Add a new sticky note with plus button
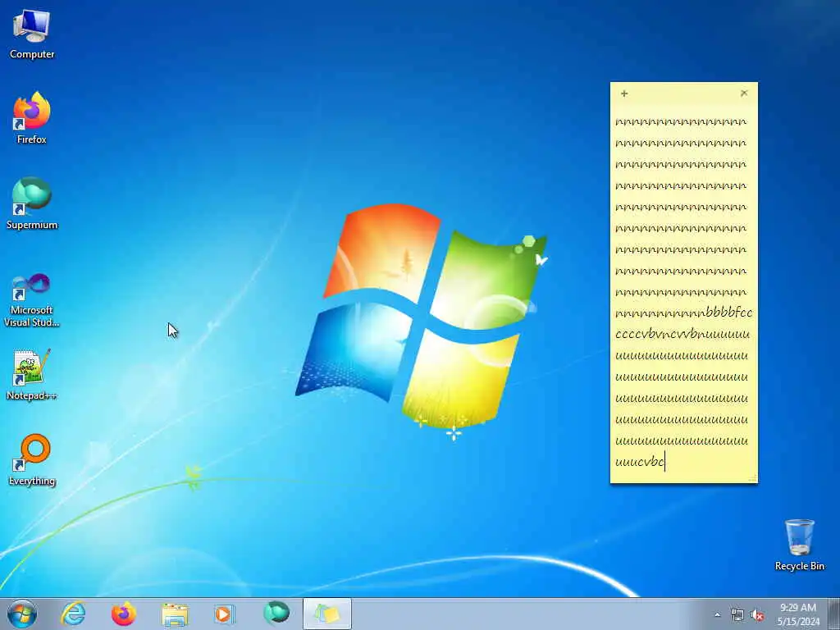Viewport: 840px width, 630px height. coord(624,94)
